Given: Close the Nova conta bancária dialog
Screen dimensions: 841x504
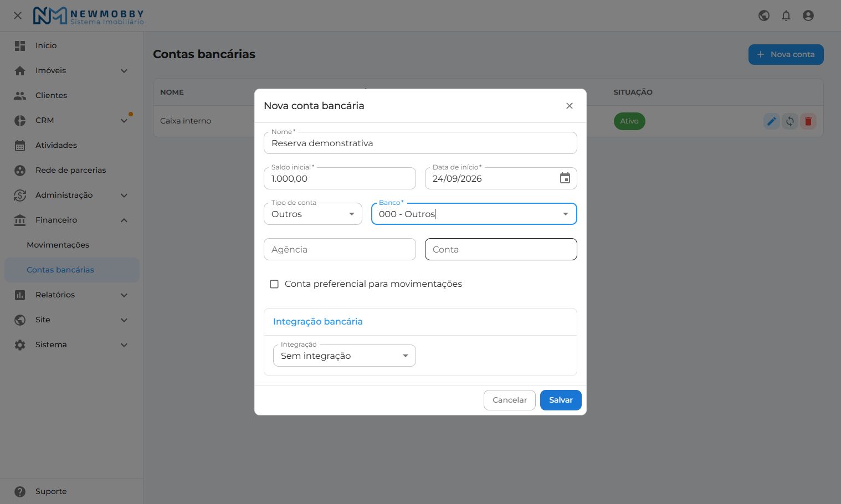Looking at the screenshot, I should pos(570,106).
